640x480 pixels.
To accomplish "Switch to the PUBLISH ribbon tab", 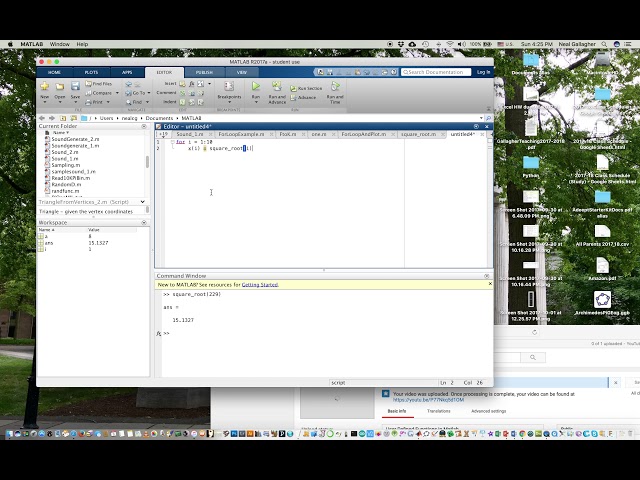I will [204, 72].
